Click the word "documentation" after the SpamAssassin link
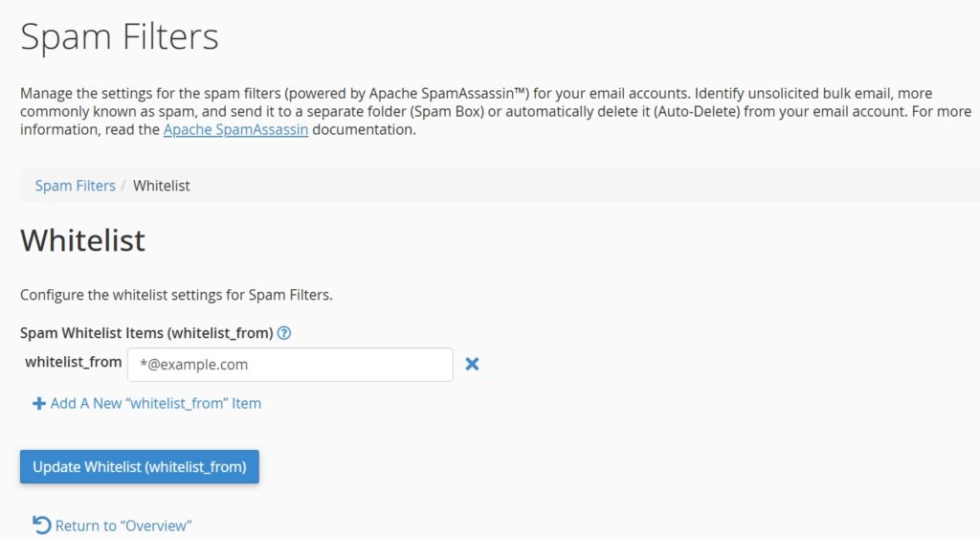The height and width of the screenshot is (537, 980). pyautogui.click(x=364, y=130)
